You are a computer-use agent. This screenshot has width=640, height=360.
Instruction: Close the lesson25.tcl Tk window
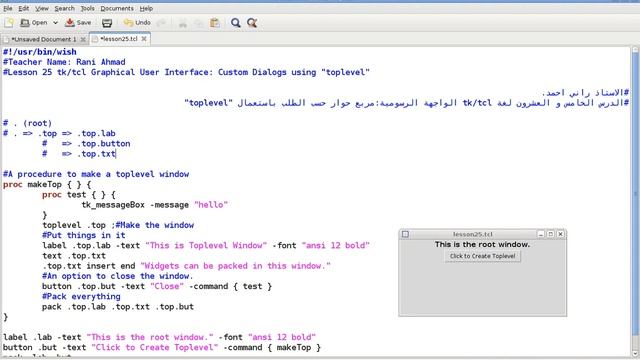[x=560, y=234]
